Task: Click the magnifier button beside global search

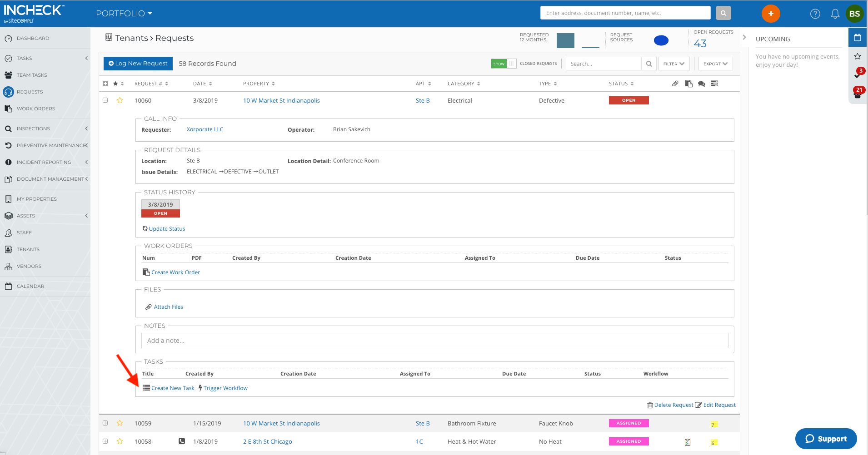Action: click(723, 13)
